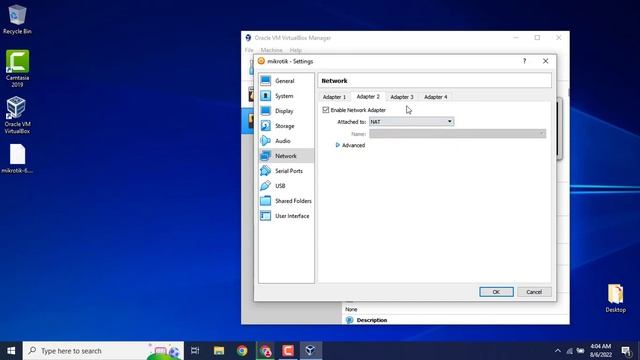
Task: Open the Attached to dropdown
Action: coord(411,122)
